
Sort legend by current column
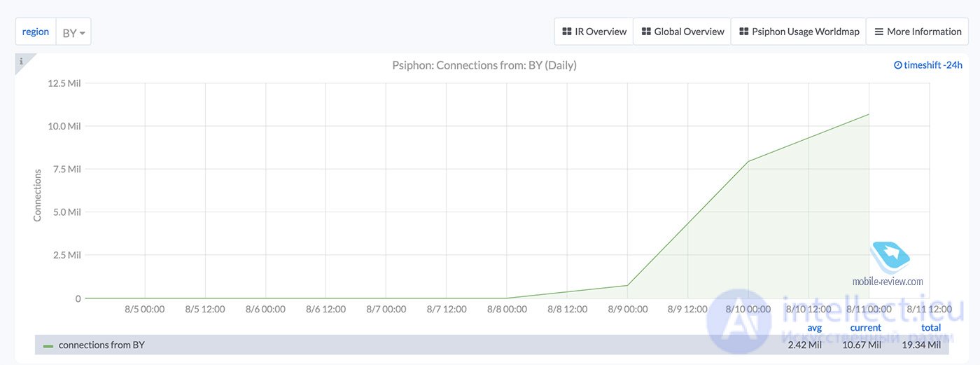(866, 327)
